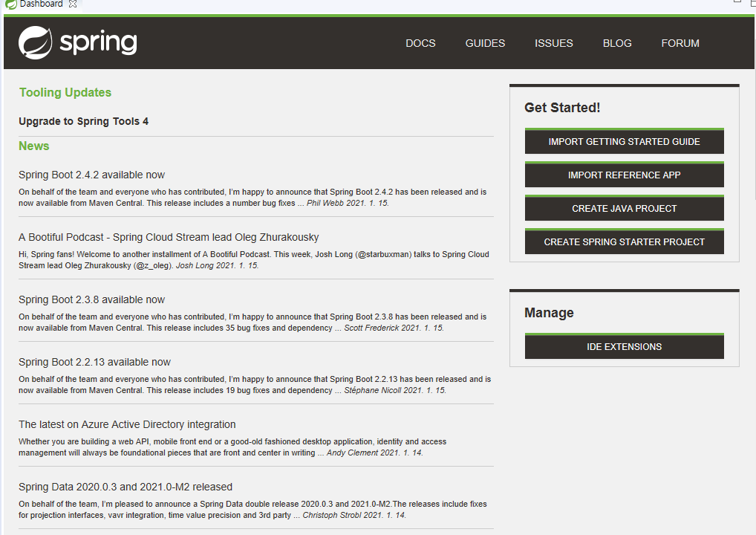
Task: Click author text Christoph Strobl 2021. 1. 14.
Action: pyautogui.click(x=354, y=515)
